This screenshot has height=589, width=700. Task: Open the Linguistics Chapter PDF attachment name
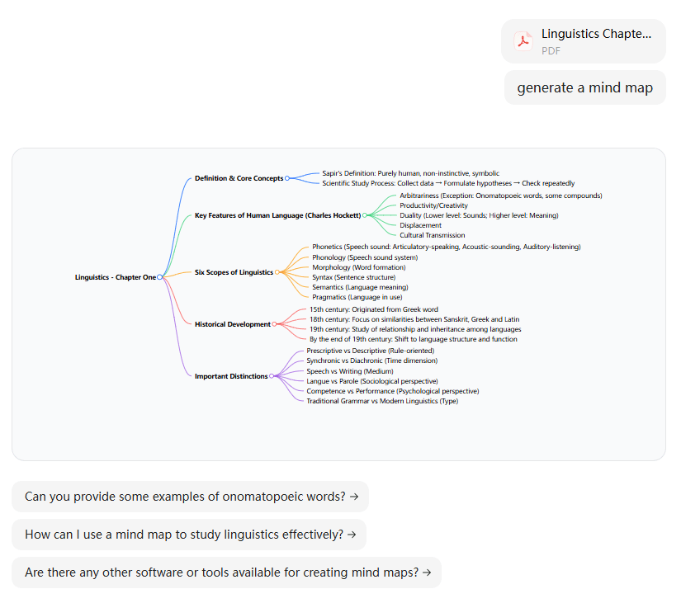pyautogui.click(x=596, y=34)
